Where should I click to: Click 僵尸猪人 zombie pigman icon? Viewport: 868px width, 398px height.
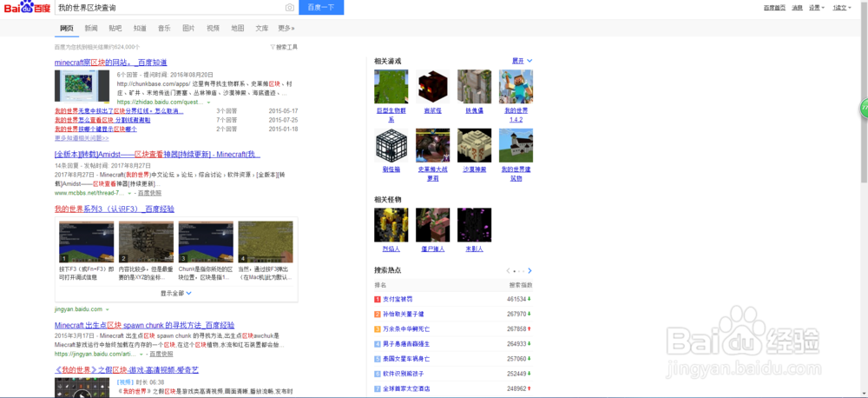point(432,225)
